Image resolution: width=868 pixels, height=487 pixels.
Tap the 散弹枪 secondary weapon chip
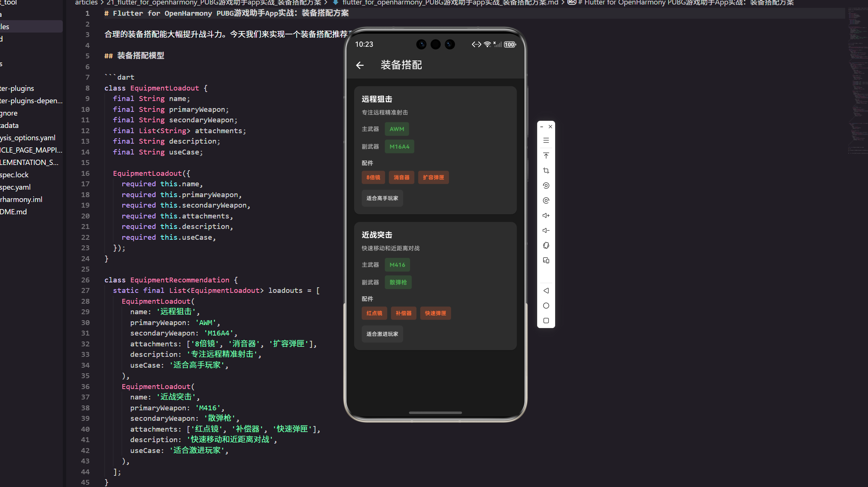tap(398, 282)
